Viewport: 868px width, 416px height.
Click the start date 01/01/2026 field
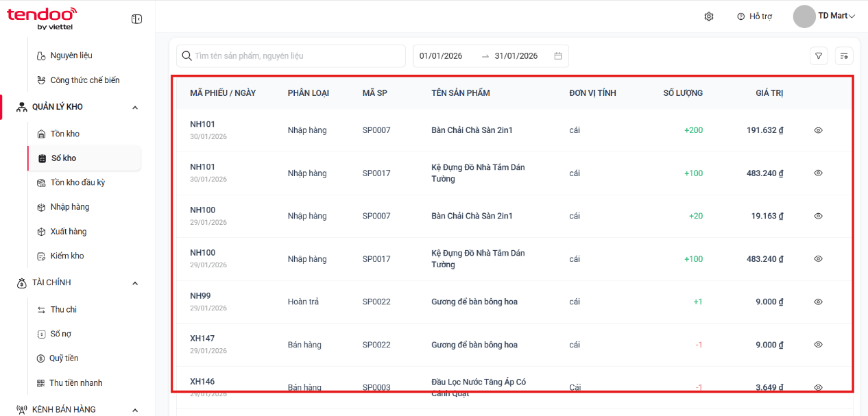(x=441, y=56)
